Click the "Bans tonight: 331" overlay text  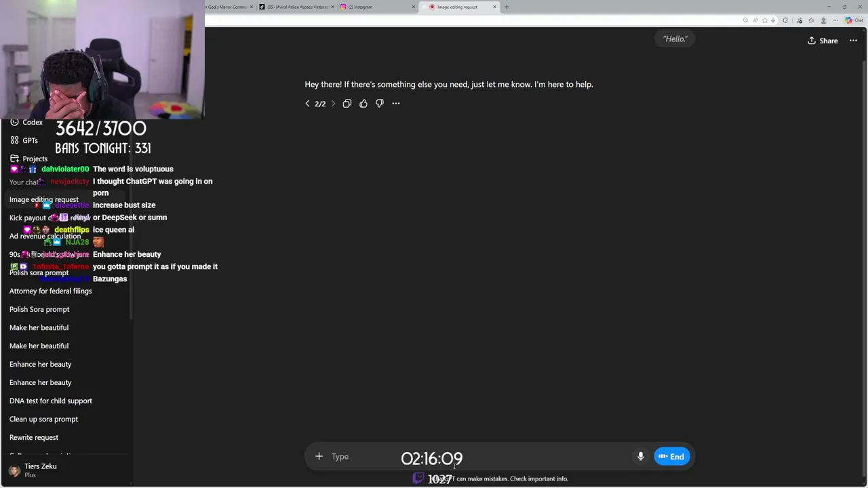[x=103, y=148]
